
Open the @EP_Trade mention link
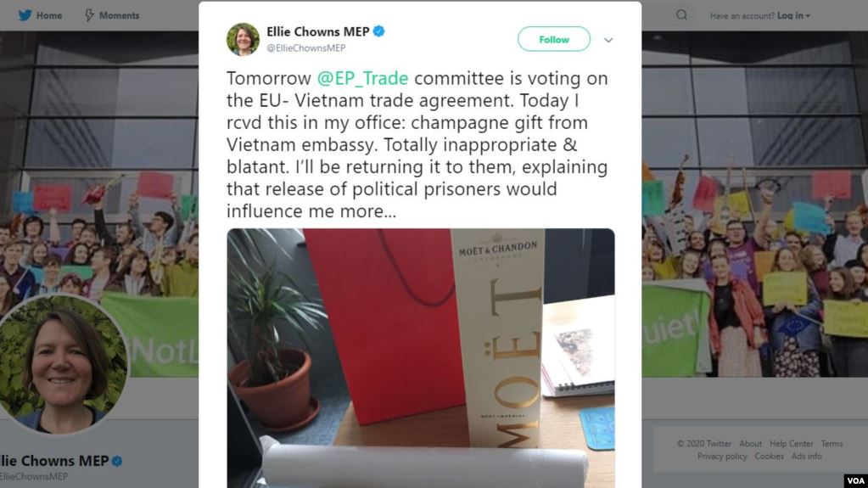tap(362, 79)
